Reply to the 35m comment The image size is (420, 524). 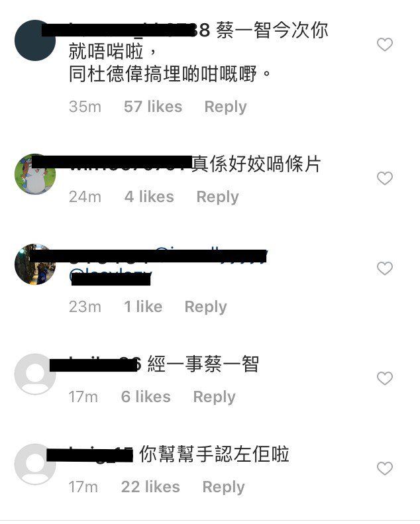pos(225,107)
